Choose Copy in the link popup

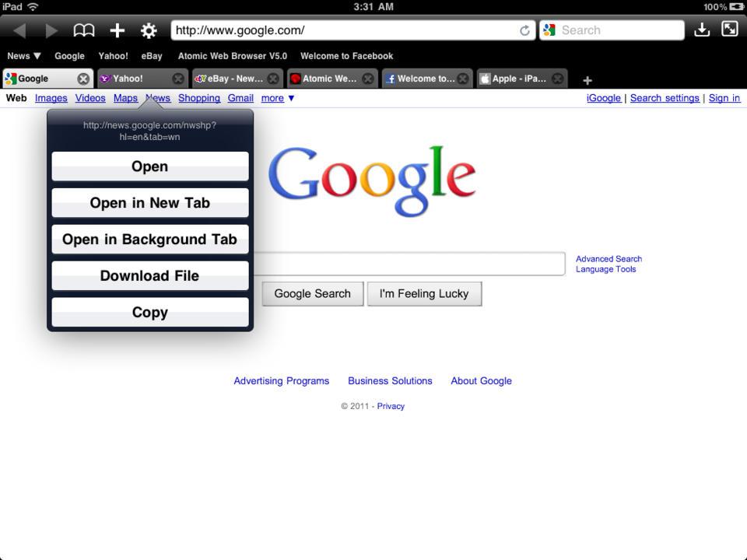click(150, 312)
